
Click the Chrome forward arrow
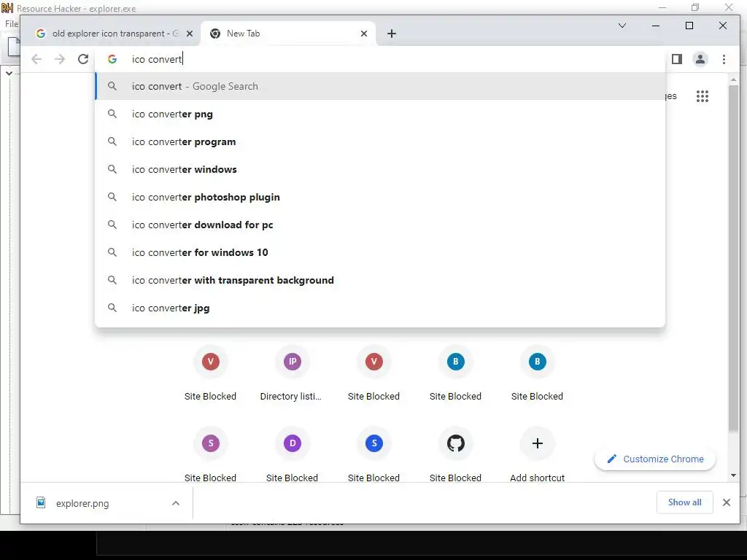(x=60, y=59)
